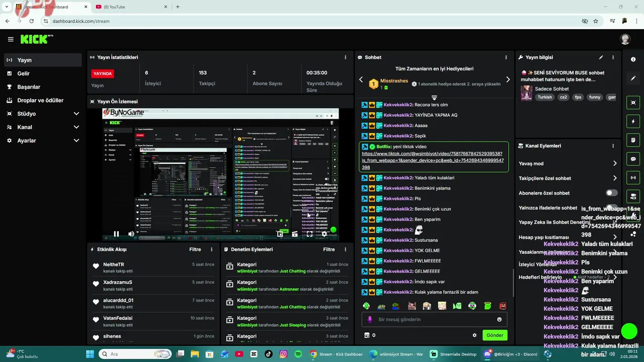
Task: Open Filtre in Etkinlik Akışı panel
Action: click(195, 249)
